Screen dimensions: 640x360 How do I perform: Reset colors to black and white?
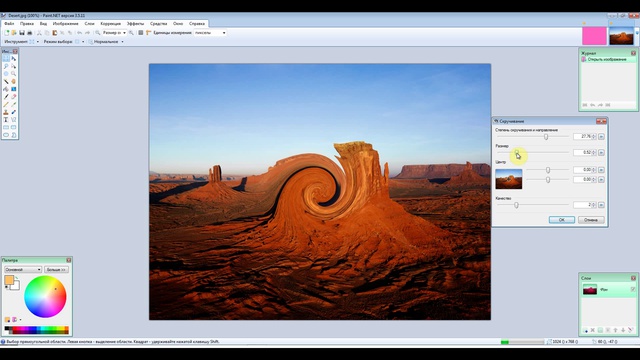tap(7, 287)
